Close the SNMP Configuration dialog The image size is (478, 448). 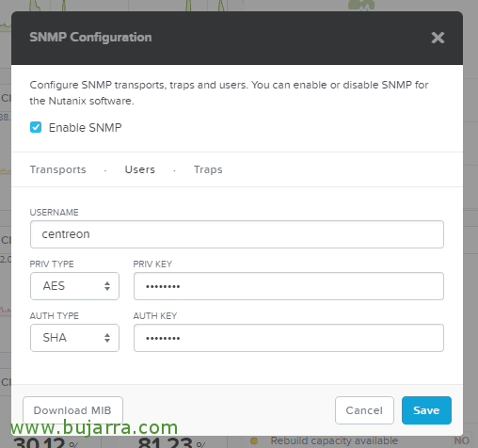438,38
